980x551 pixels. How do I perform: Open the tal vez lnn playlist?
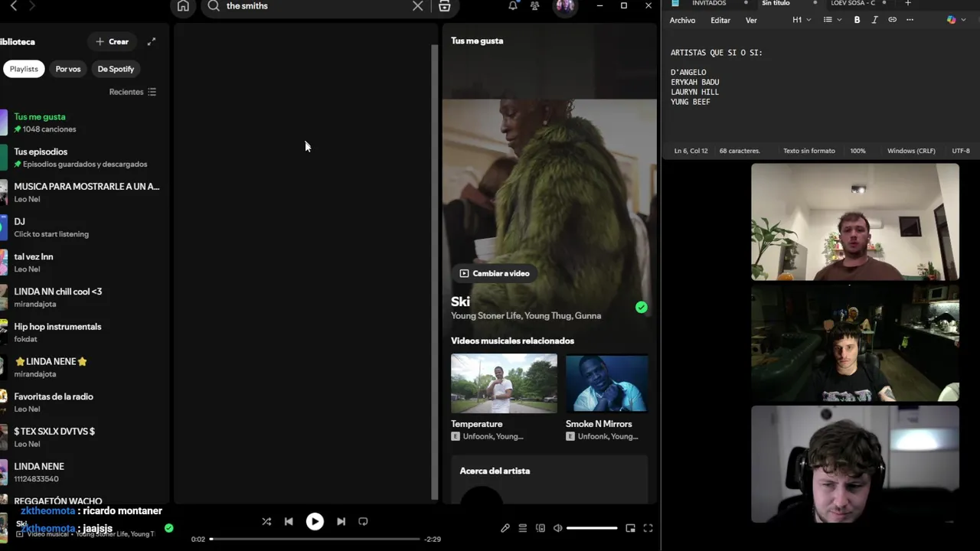[84, 262]
